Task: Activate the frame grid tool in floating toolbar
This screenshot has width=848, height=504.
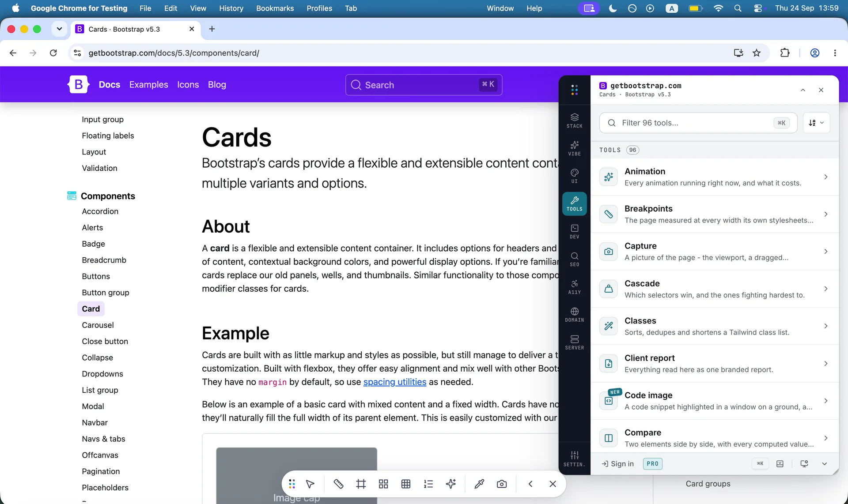Action: pos(361,484)
